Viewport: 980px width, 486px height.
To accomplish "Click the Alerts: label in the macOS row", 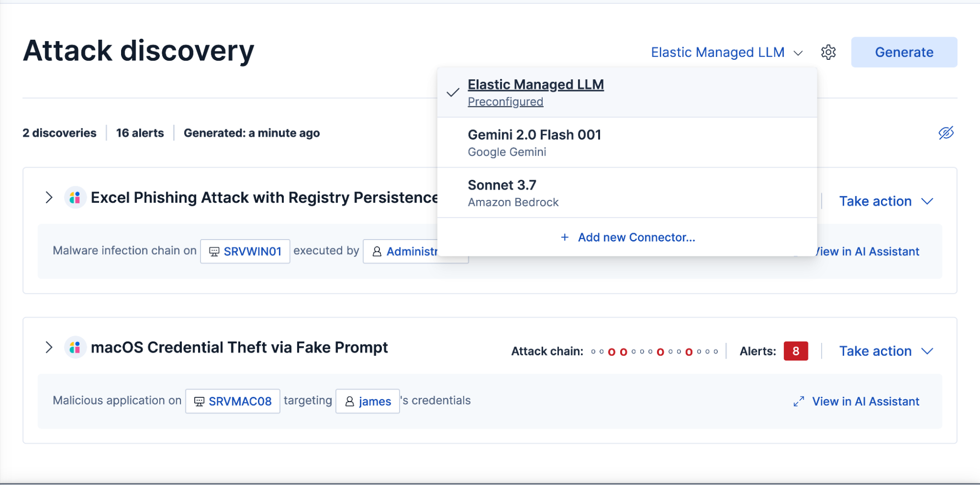I will click(758, 351).
